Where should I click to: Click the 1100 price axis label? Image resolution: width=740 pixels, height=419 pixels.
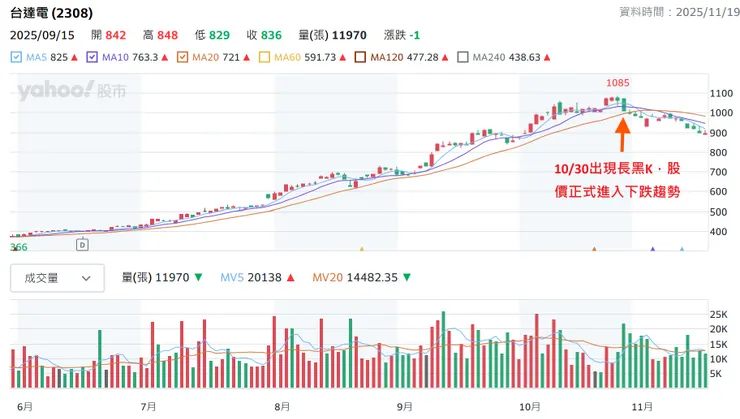(x=721, y=93)
